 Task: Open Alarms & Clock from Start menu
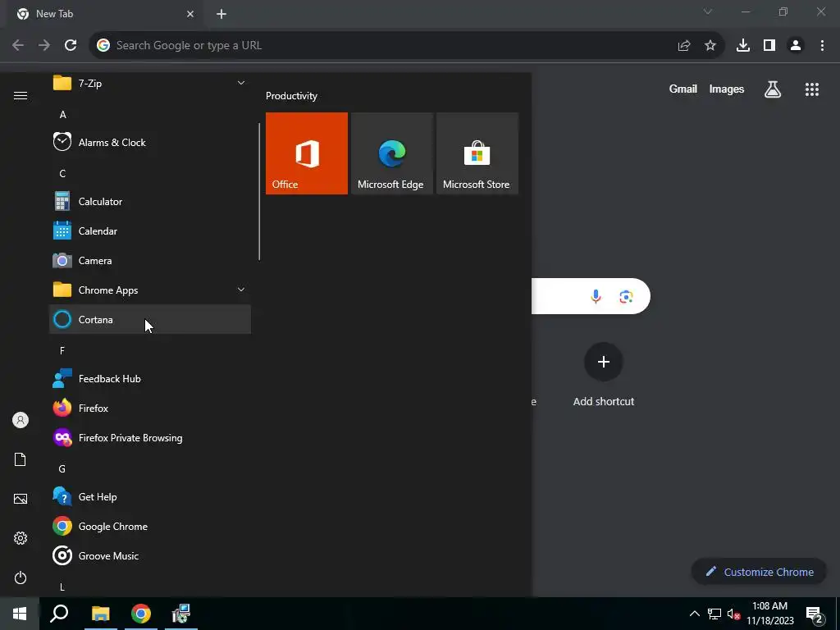coord(150,143)
